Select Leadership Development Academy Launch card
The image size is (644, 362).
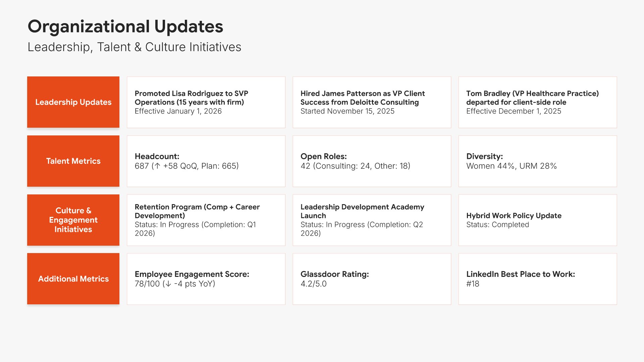(372, 220)
